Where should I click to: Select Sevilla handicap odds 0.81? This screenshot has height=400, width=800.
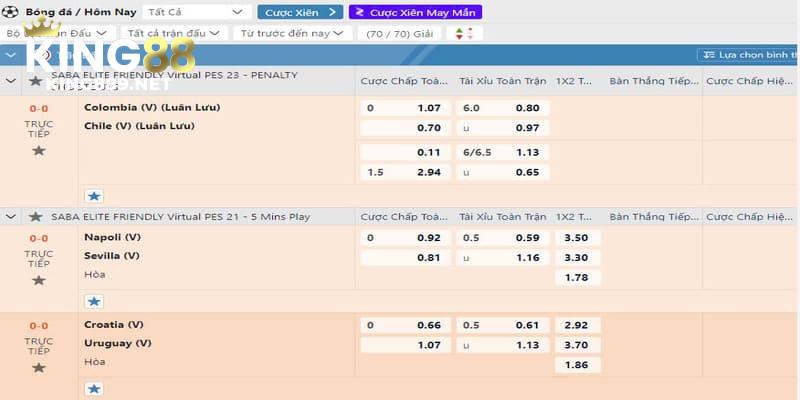click(406, 258)
